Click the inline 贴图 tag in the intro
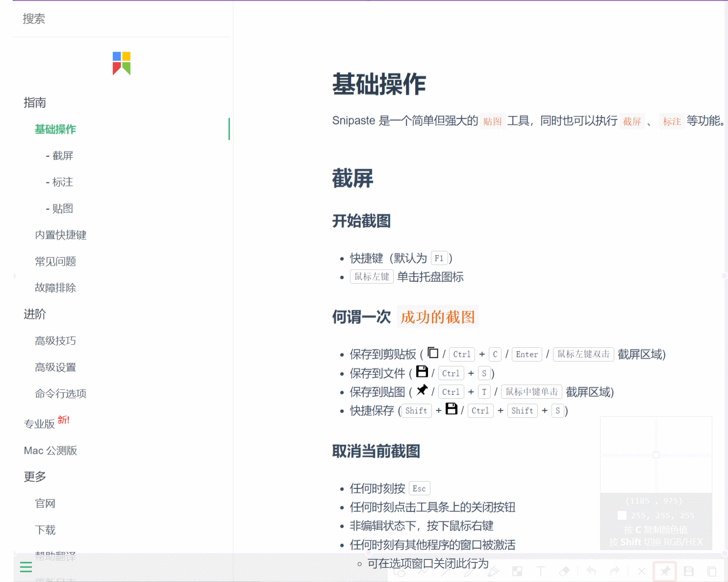 (493, 121)
